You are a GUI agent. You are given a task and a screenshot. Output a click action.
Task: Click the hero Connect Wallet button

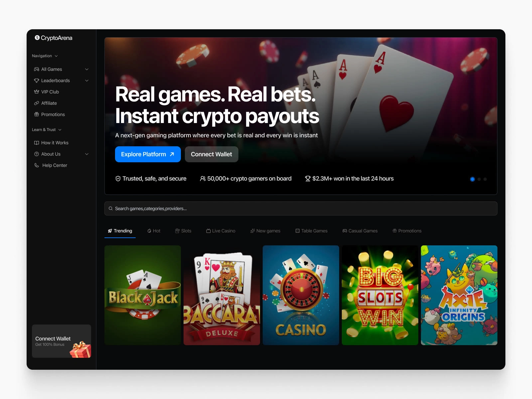click(x=211, y=154)
